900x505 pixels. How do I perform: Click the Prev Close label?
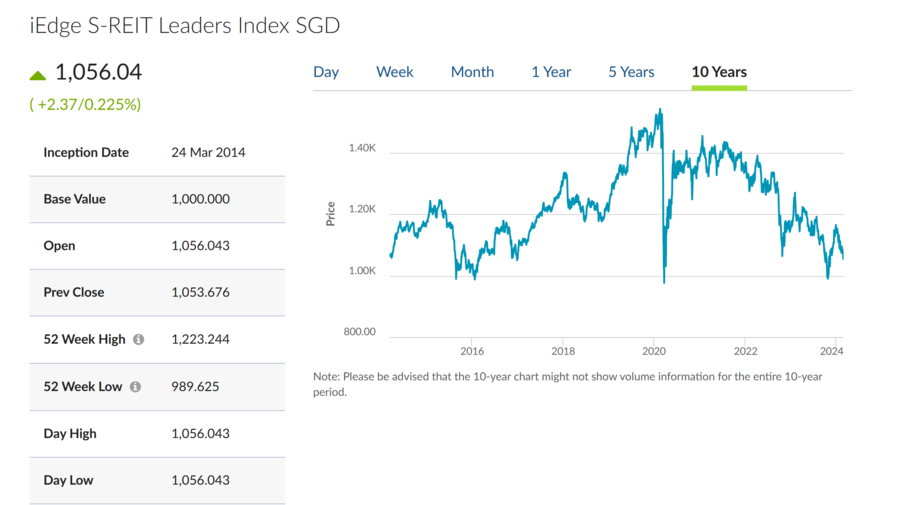[x=74, y=292]
